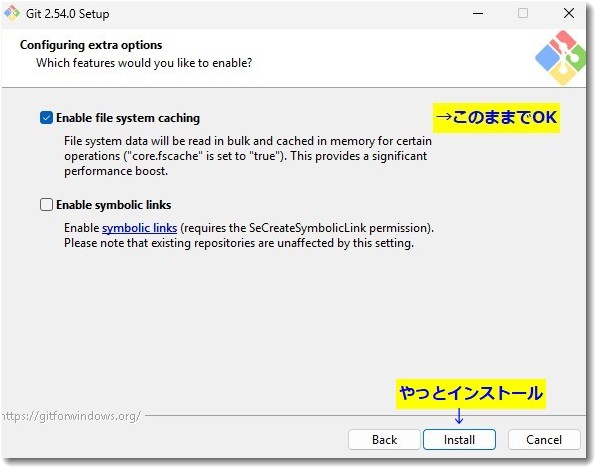Click 'Which features would you like to enable?' text

144,63
